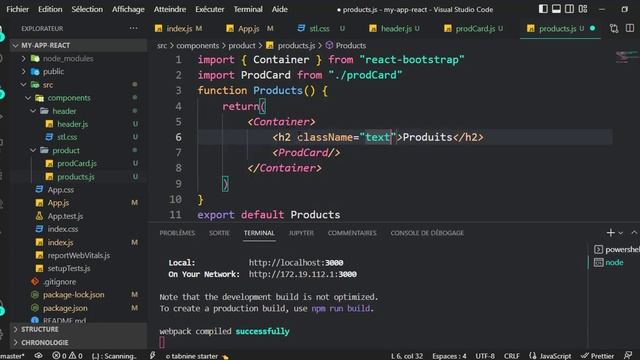Viewport: 640px width, 360px height.
Task: Switch to the index.js editor tab
Action: (x=178, y=29)
